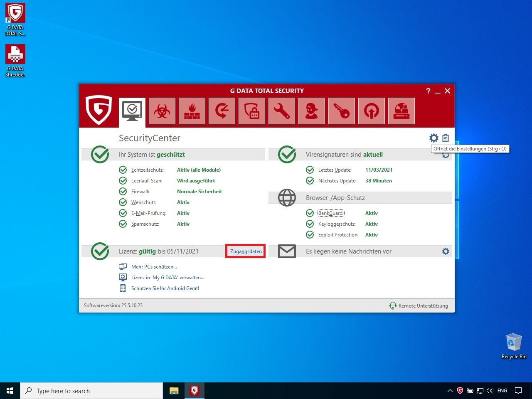The height and width of the screenshot is (399, 532).
Task: Open the SecurityCenter monitor tab
Action: pyautogui.click(x=132, y=111)
